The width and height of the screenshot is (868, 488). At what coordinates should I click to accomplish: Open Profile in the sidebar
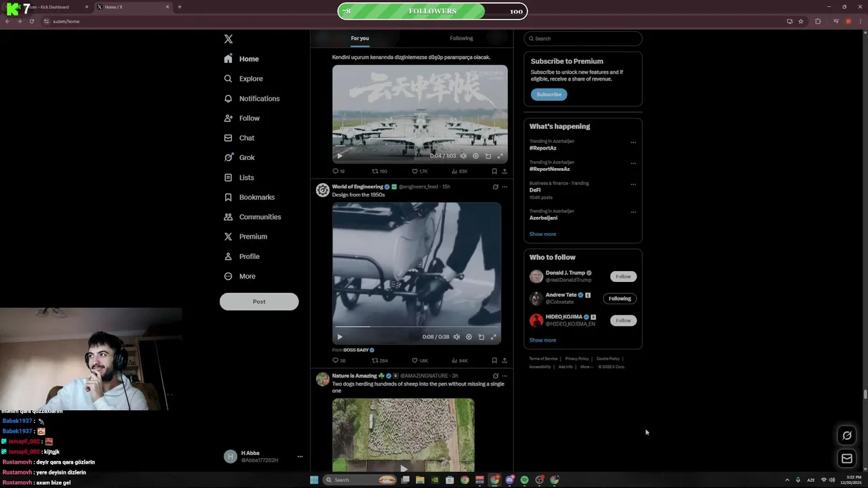[x=241, y=256]
